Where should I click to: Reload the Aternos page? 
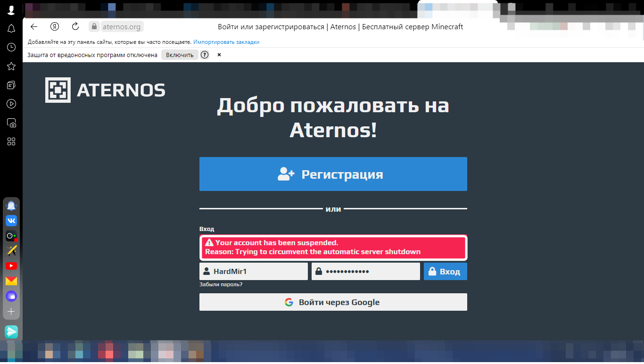75,27
